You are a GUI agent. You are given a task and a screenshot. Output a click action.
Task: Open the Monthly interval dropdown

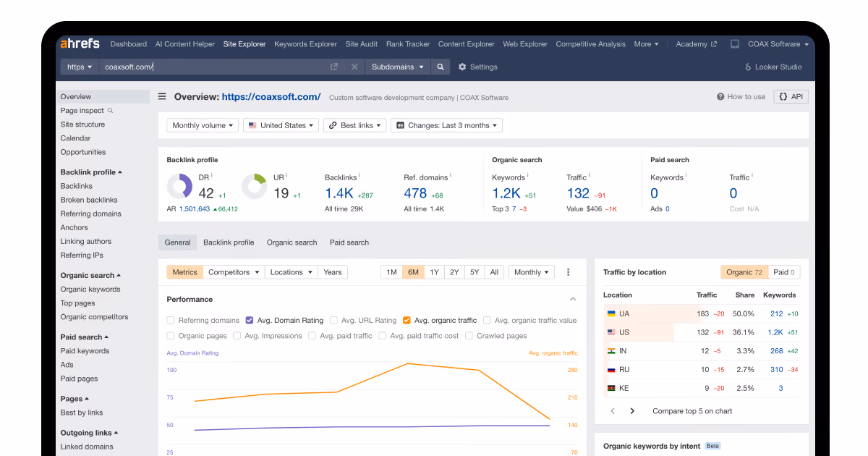tap(532, 272)
